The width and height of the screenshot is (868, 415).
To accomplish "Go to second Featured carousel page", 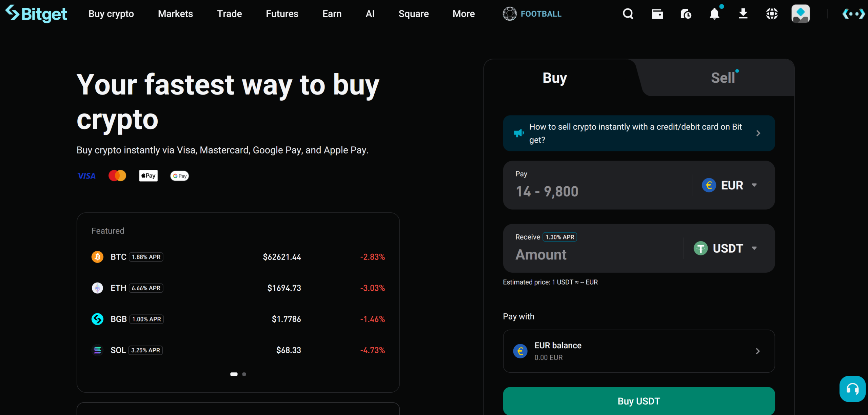I will click(x=244, y=374).
